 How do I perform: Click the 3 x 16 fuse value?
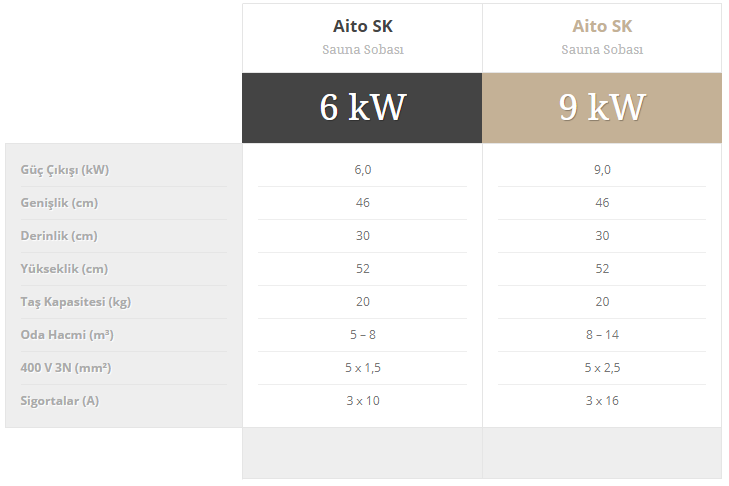(601, 401)
